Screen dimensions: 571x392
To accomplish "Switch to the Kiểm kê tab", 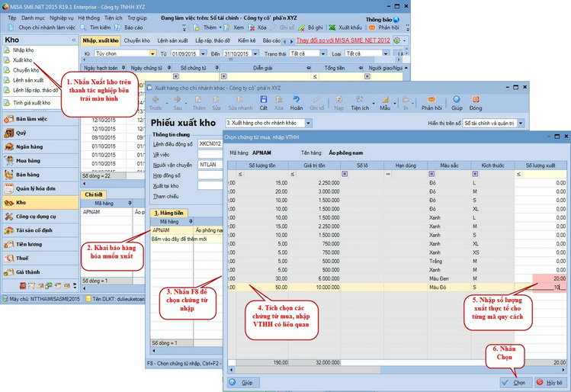I will pyautogui.click(x=246, y=40).
